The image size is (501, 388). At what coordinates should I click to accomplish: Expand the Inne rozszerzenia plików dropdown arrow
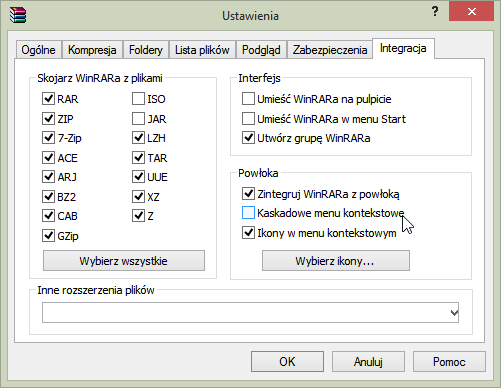coord(454,313)
